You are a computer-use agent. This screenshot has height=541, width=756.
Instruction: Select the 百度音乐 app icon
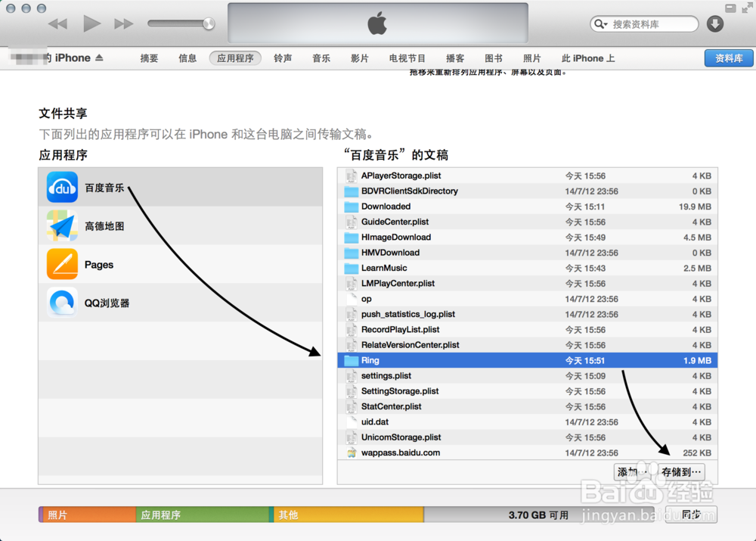tap(62, 187)
